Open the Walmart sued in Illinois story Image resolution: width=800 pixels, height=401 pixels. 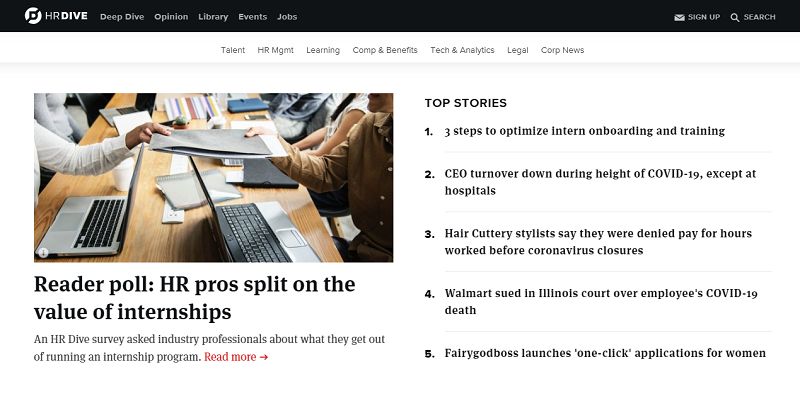coord(601,302)
